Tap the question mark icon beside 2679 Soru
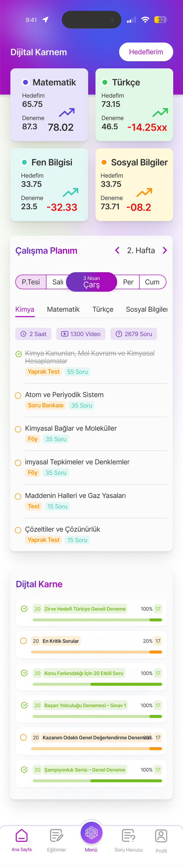Screen dimensions: 183x868 (119, 334)
